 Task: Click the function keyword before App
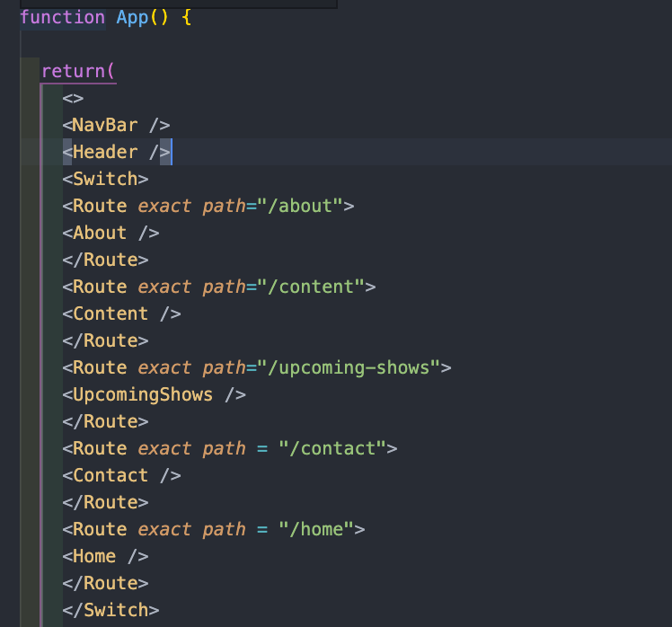coord(63,18)
